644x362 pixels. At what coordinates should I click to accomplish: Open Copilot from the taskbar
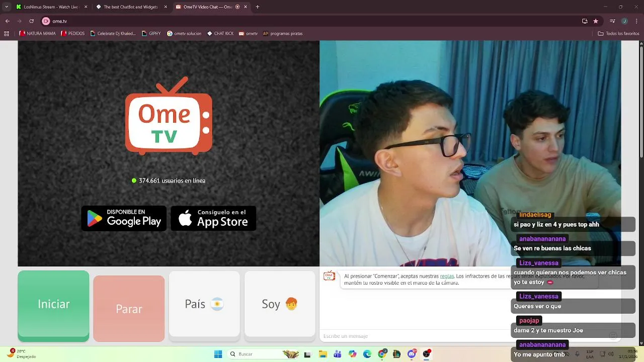(352, 354)
